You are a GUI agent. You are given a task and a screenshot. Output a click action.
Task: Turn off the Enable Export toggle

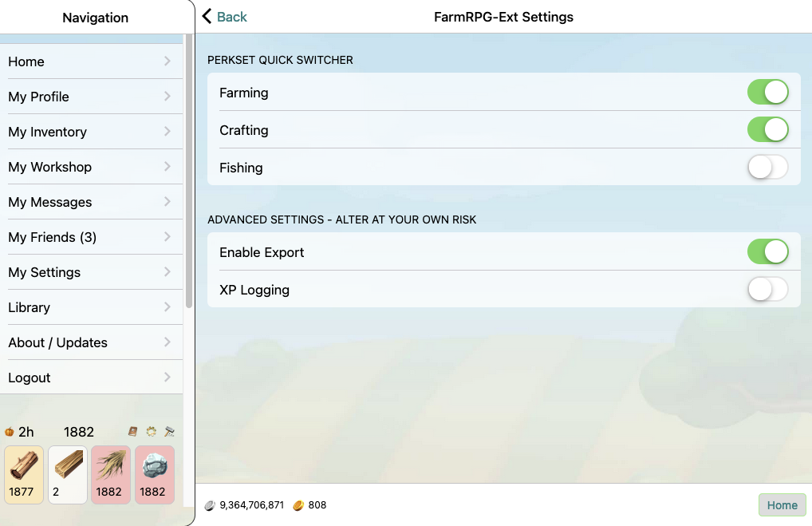point(768,252)
